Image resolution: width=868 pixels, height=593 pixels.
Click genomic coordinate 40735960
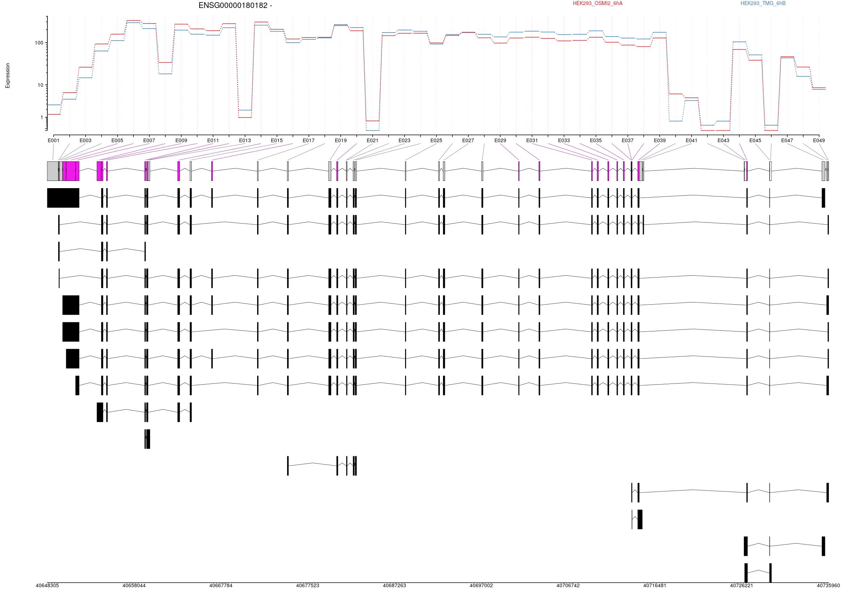click(x=829, y=585)
